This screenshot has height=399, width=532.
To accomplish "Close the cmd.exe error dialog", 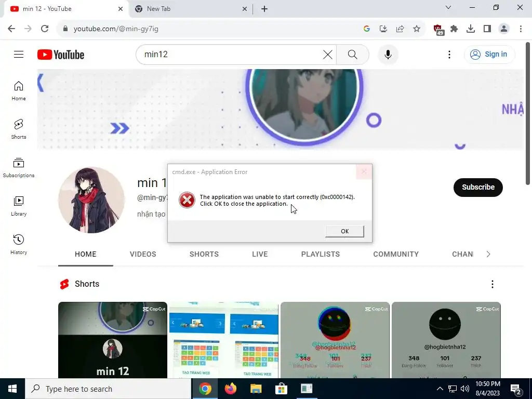I will (364, 171).
